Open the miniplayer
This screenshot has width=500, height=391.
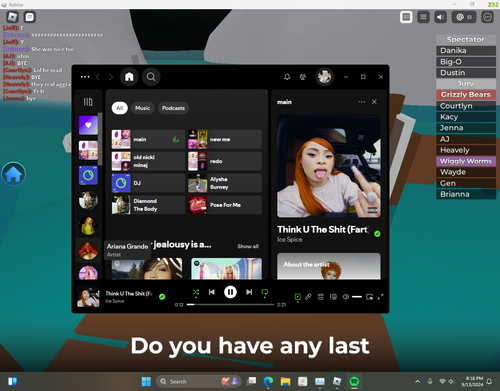(369, 297)
